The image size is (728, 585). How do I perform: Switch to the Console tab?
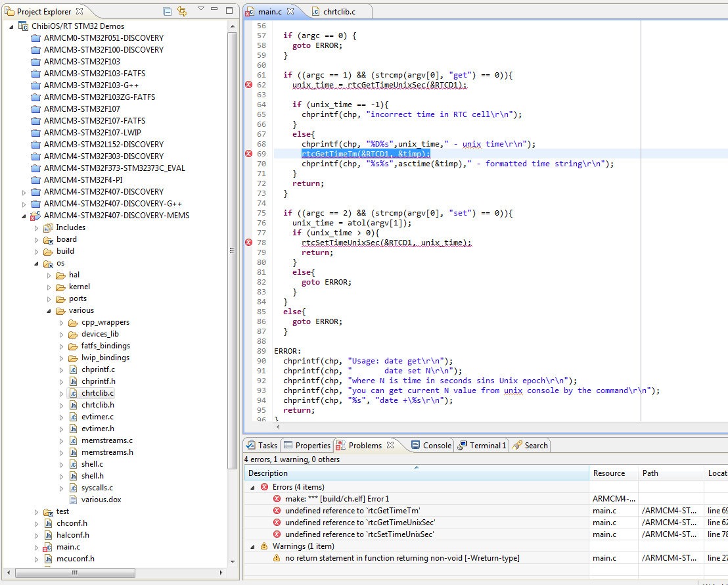[431, 445]
